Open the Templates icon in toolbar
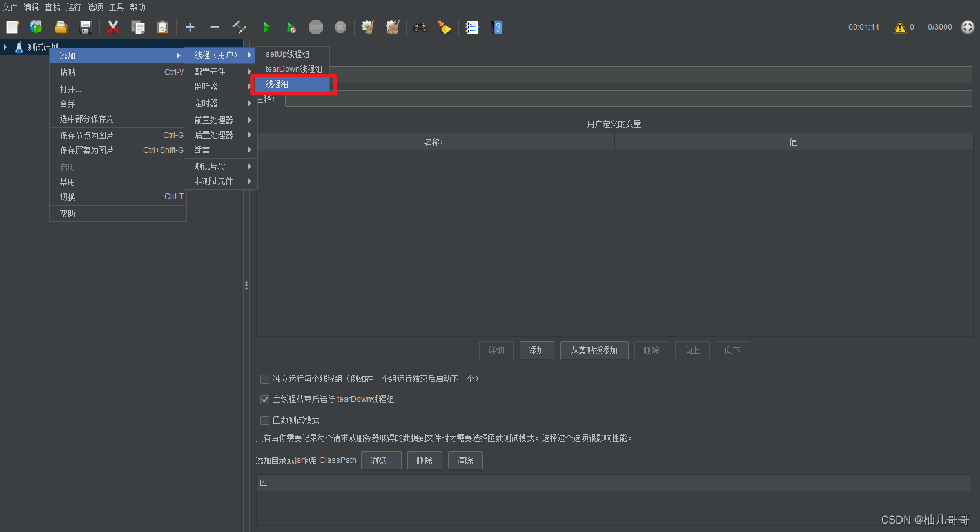This screenshot has height=532, width=980. [x=36, y=27]
